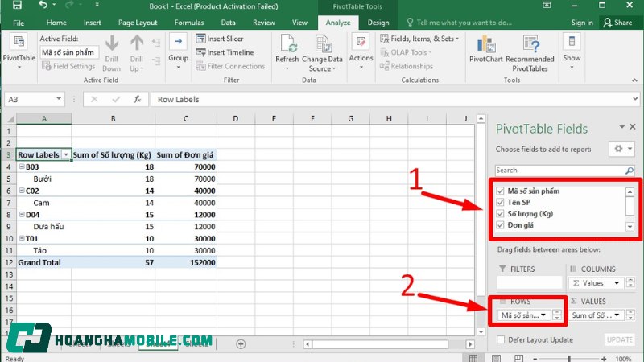The image size is (644, 362).
Task: Open Sum of Số... dropdown in VALUES area
Action: [617, 315]
